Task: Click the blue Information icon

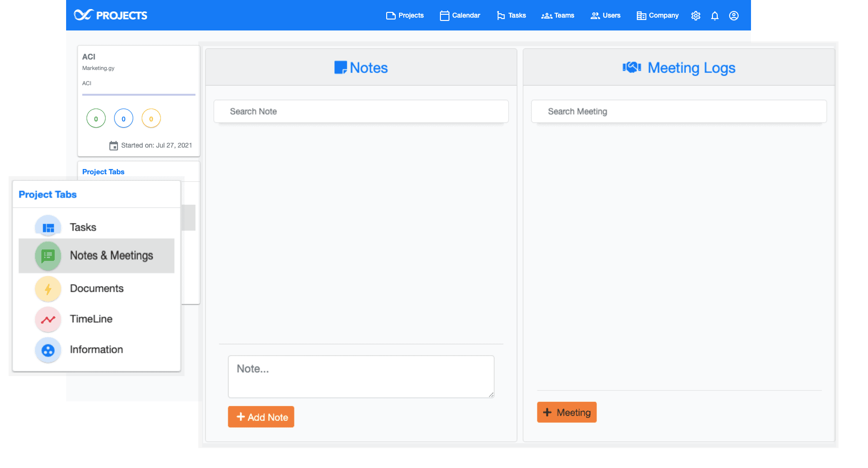Action: coord(48,350)
